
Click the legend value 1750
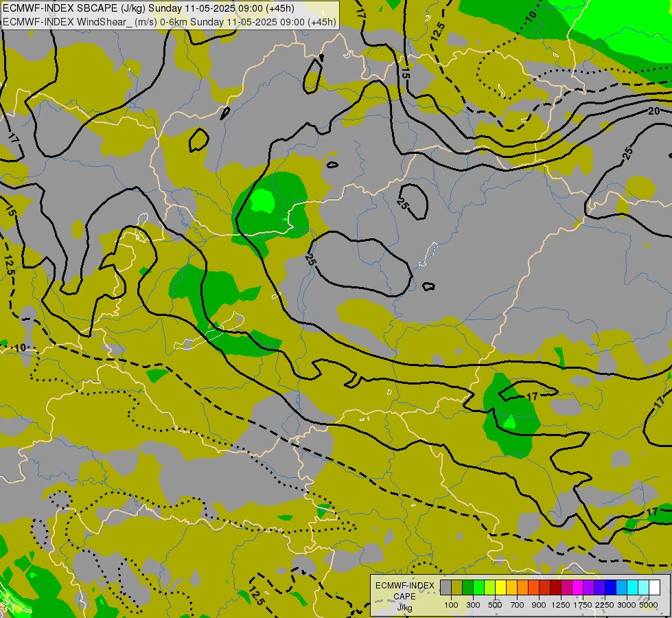(583, 605)
